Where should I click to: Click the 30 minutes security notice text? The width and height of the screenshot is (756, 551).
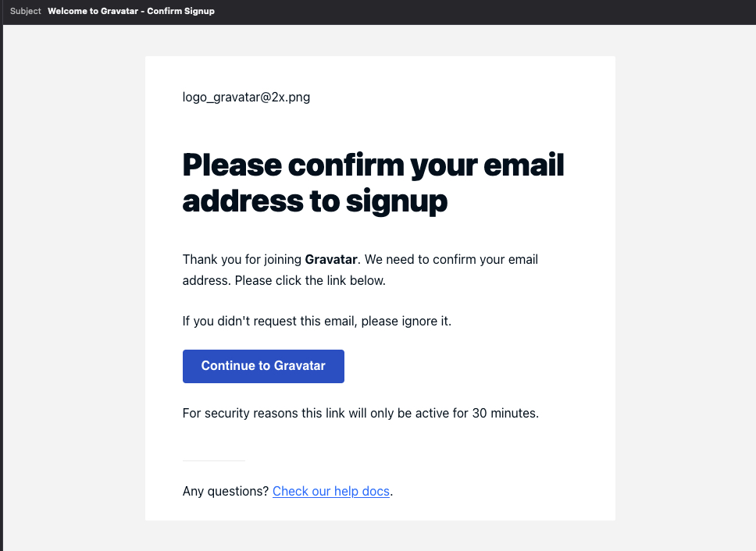(361, 414)
